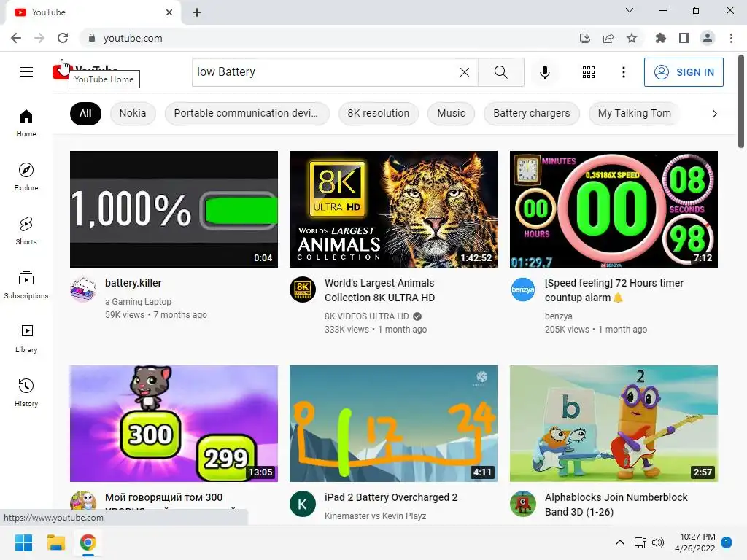Viewport: 747px width, 560px height.
Task: Open Kinemaster vs Kevin Playz channel
Action: [376, 516]
